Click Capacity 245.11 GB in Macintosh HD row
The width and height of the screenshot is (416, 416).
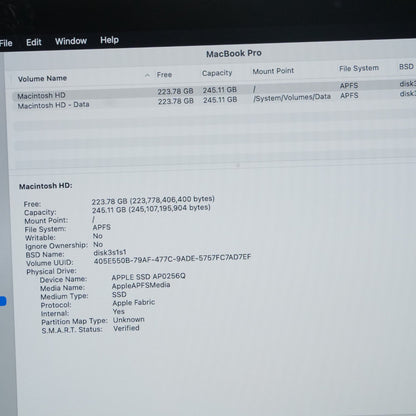[x=220, y=90]
